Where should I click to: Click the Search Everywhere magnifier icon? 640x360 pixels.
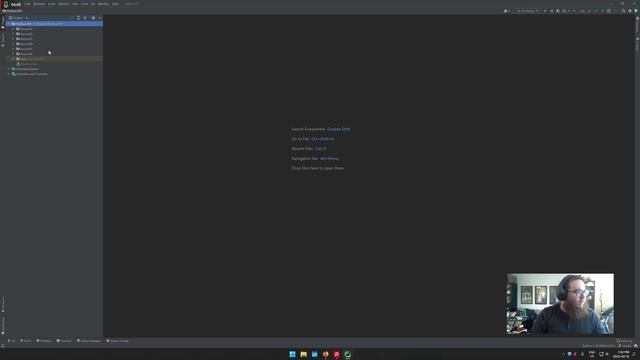(623, 11)
